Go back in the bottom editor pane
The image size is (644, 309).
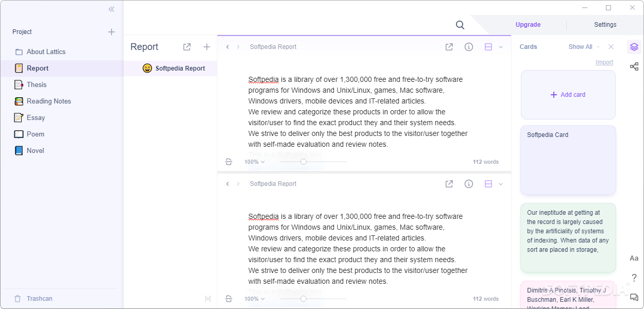(x=228, y=184)
